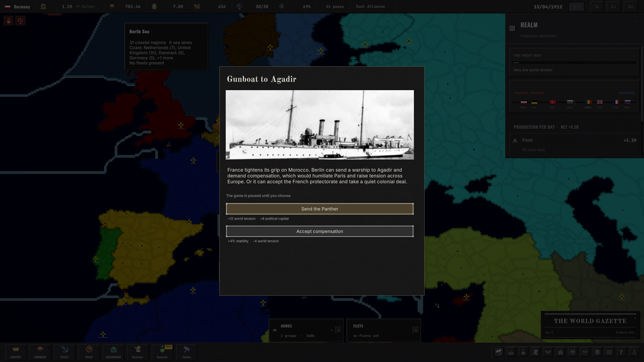The width and height of the screenshot is (644, 362).
Task: Set game speed to 2x
Action: coord(613,7)
